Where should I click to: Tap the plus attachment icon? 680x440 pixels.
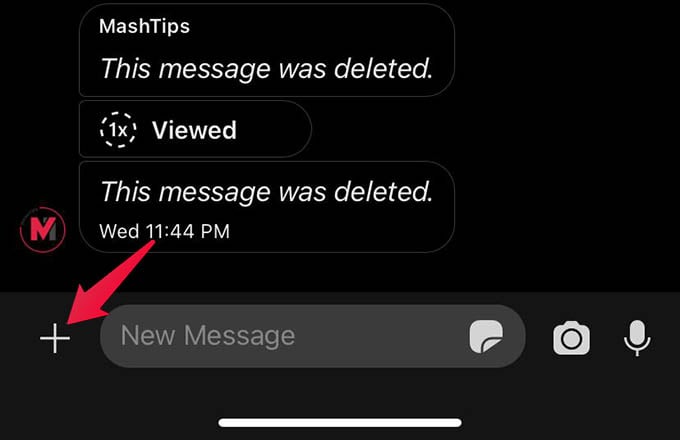point(55,338)
